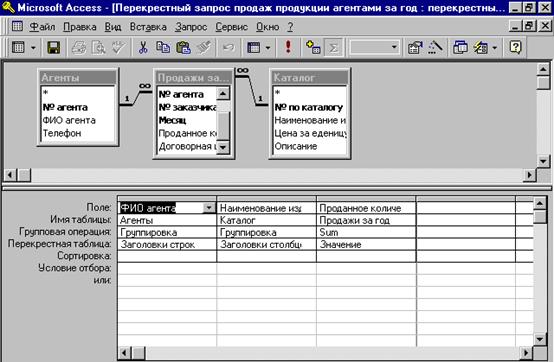Click the ФИО агента sort row cell
Screen dimensions: 554x362
(x=167, y=256)
